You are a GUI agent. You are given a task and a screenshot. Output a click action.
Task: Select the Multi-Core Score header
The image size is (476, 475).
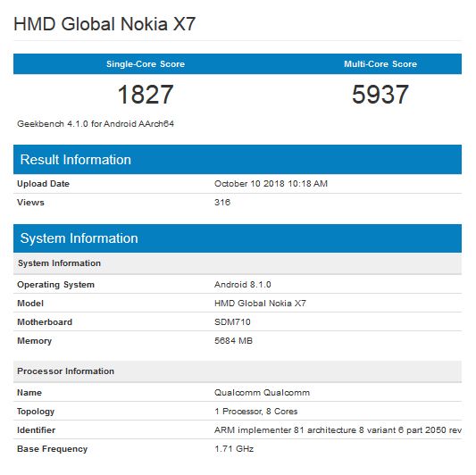380,64
